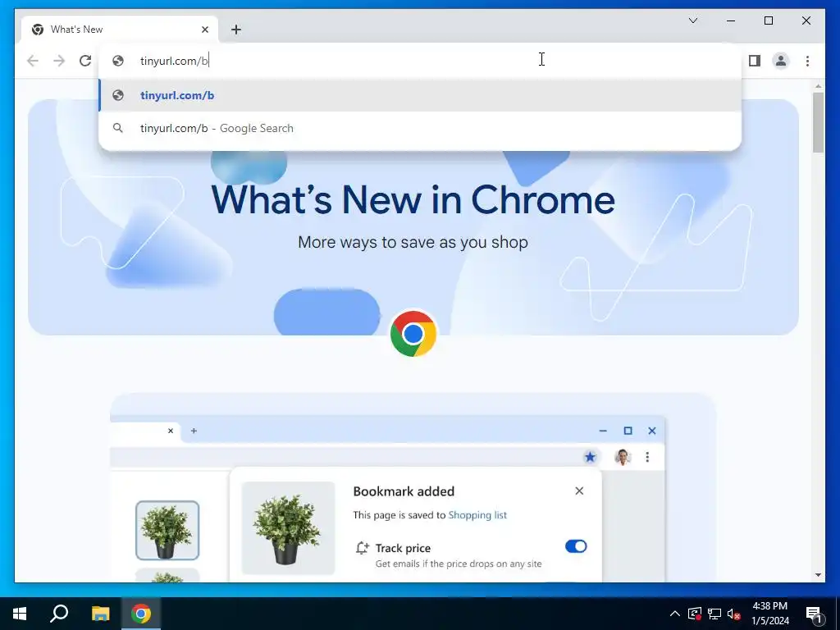840x630 pixels.
Task: Click the plant image in bookmark popup
Action: pos(288,528)
